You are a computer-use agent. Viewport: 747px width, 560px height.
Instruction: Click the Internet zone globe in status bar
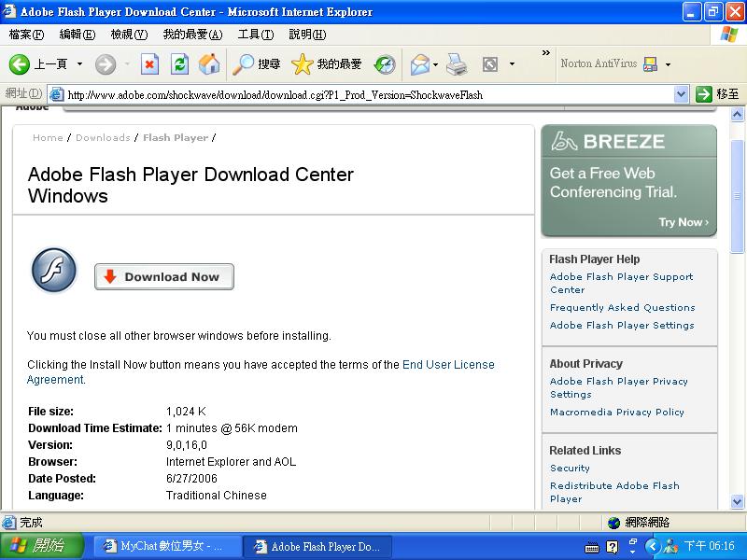[x=614, y=523]
